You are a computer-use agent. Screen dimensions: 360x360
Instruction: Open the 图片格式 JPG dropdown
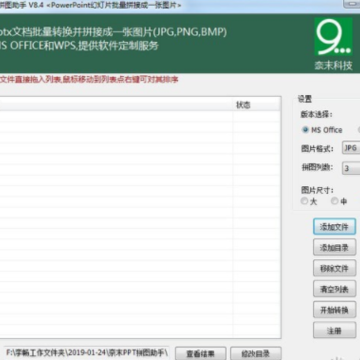click(x=351, y=148)
